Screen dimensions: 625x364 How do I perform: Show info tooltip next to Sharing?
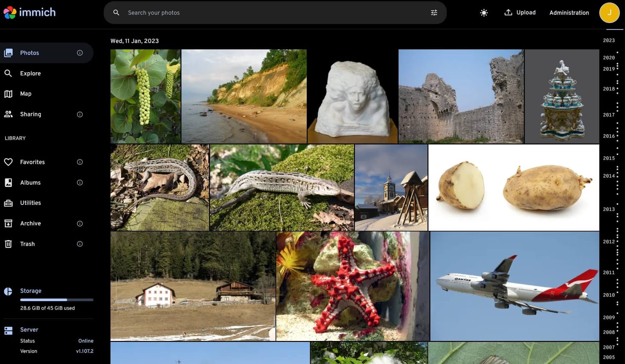coord(80,114)
